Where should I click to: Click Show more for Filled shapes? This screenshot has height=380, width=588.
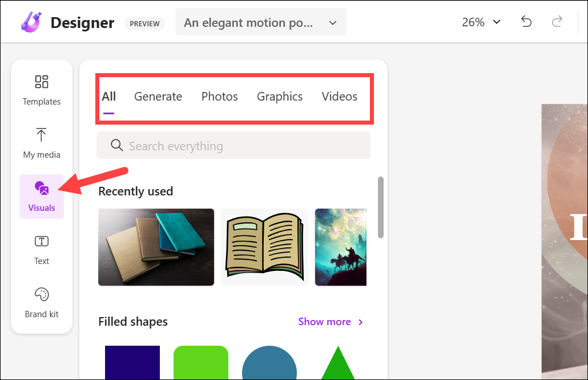pyautogui.click(x=331, y=322)
